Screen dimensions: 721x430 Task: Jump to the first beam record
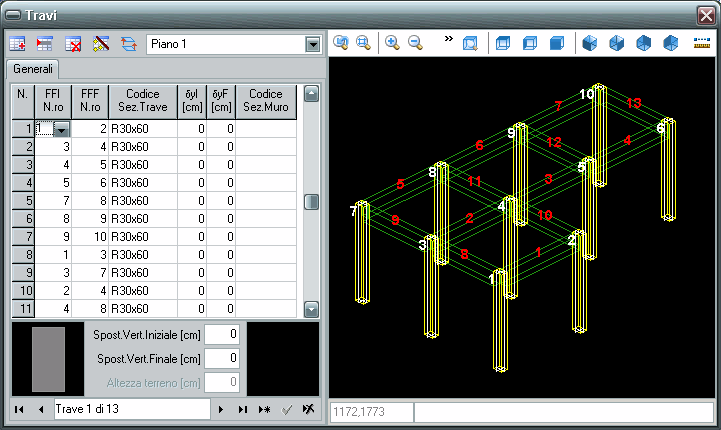18,410
